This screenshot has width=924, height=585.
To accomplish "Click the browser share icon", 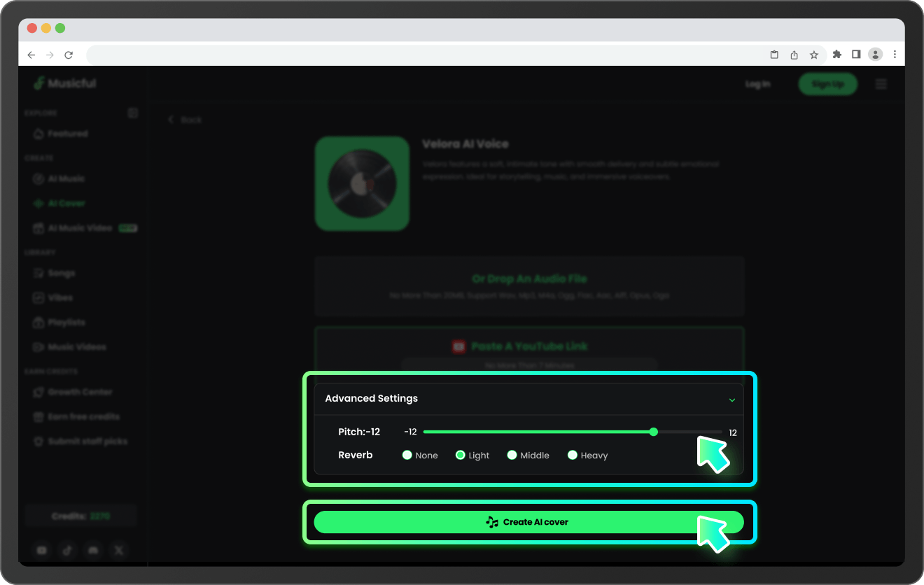I will 794,55.
